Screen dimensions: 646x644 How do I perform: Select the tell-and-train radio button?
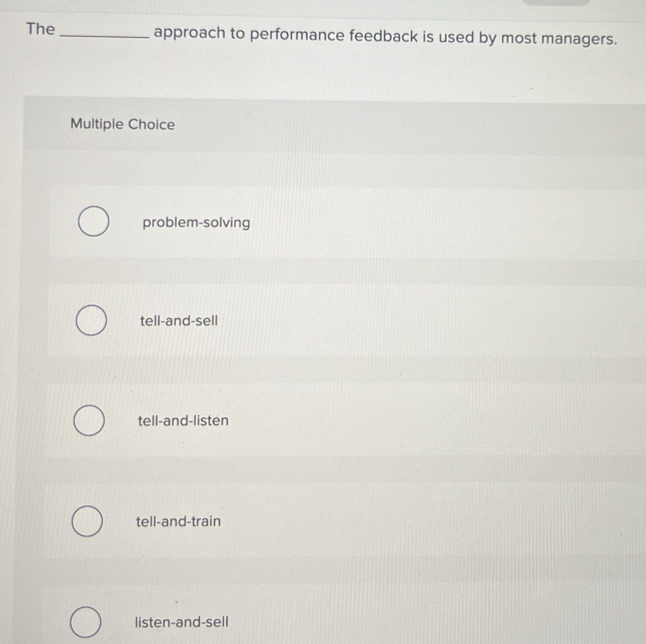(87, 521)
